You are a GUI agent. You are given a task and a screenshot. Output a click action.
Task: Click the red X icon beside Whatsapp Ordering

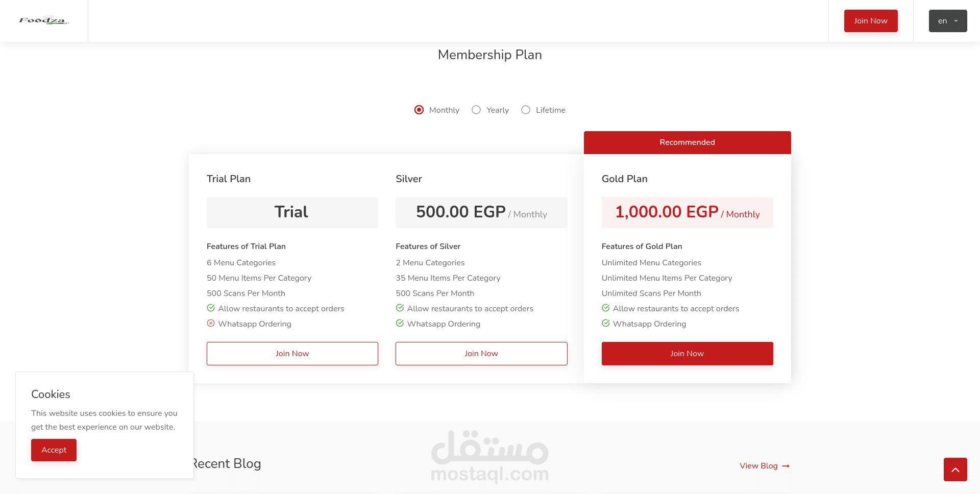click(x=211, y=323)
